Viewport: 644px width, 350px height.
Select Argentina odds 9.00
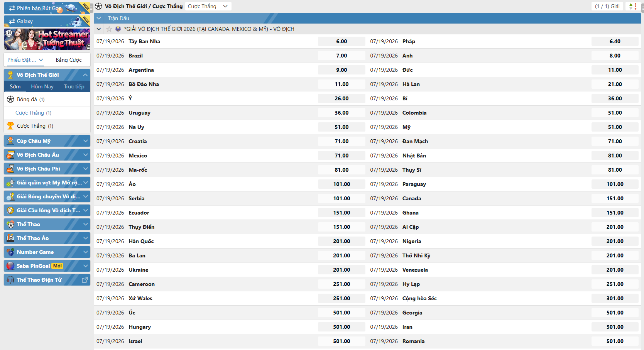tap(341, 70)
